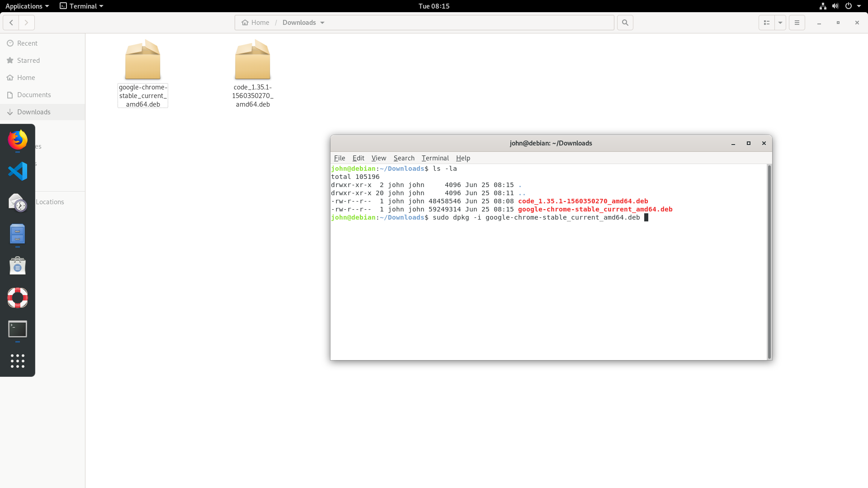Screen dimensions: 868x488
Task: Go back in file manager history
Action: point(11,23)
